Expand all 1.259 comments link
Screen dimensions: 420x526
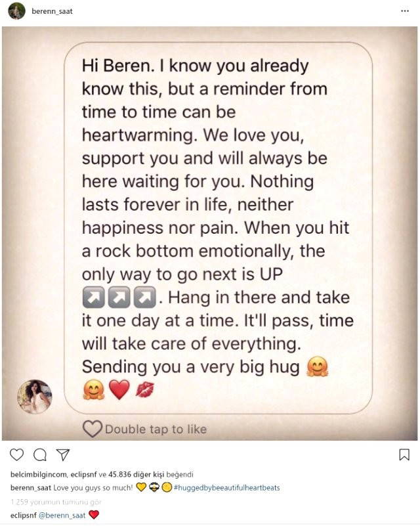[x=56, y=502]
